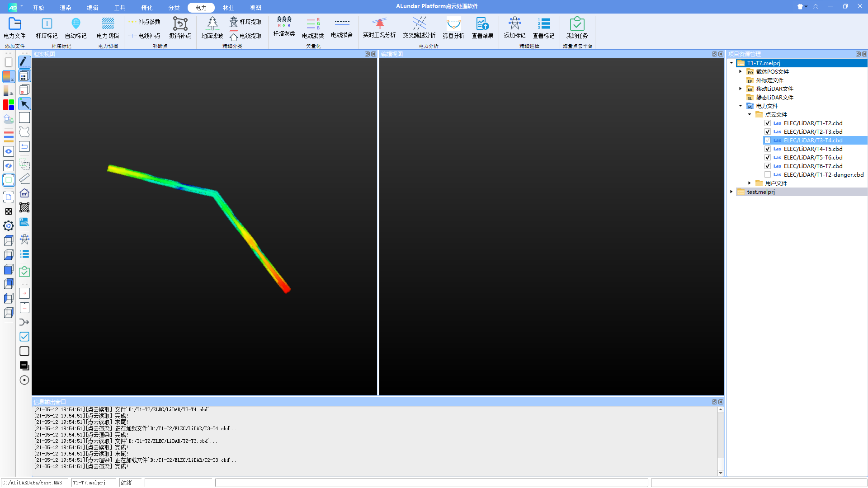Collapse the ribbon with the up chevron
Image resolution: width=868 pixels, height=488 pixels.
click(816, 7)
